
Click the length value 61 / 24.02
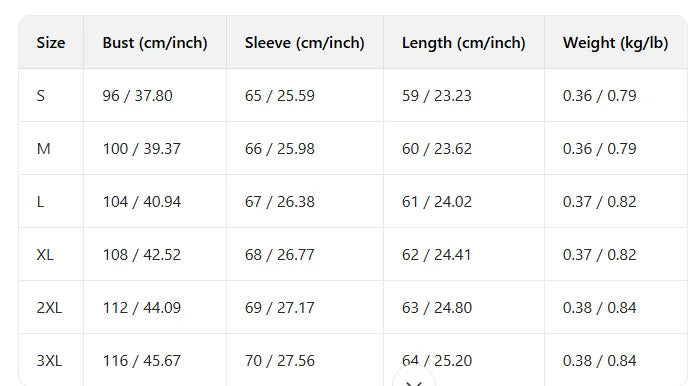click(x=437, y=202)
